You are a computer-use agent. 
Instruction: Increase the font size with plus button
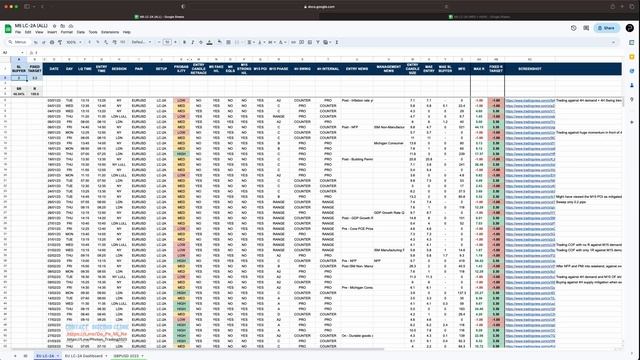176,42
